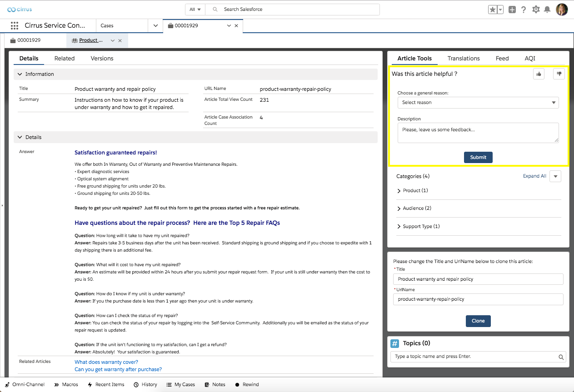Open global actions with the plus icon
574x392 pixels.
coord(512,9)
